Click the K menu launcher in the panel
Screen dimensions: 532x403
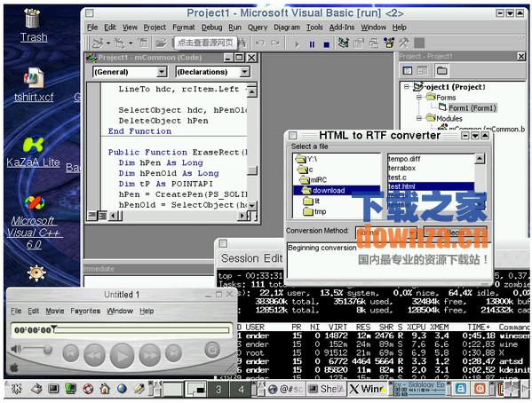click(16, 389)
